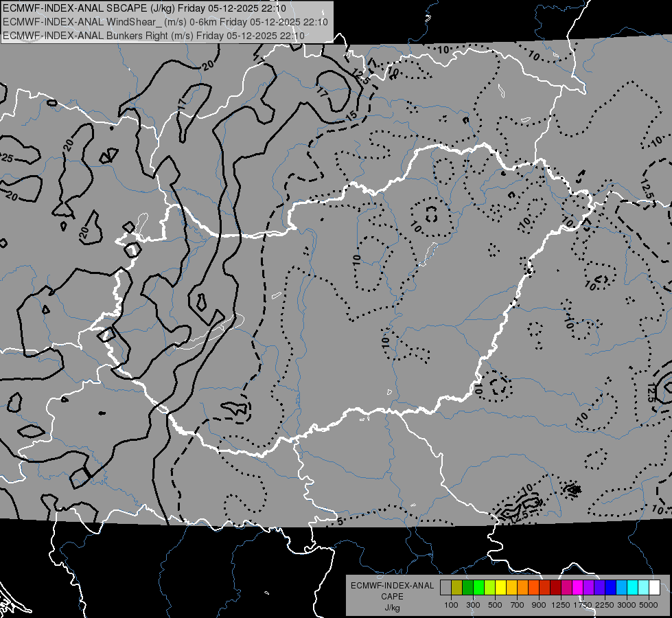
Task: Click the 700 legend value
Action: (x=518, y=605)
